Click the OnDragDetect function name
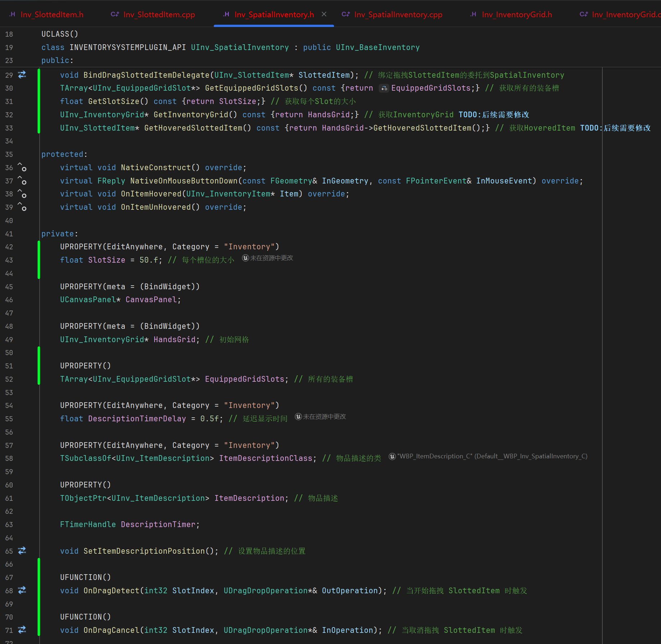The image size is (661, 644). [111, 591]
